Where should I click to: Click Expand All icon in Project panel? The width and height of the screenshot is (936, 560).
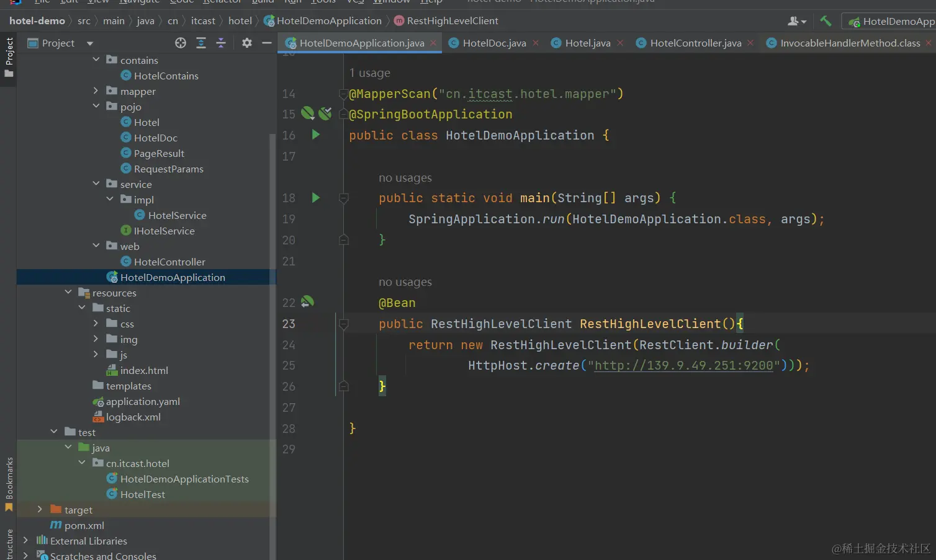(201, 43)
